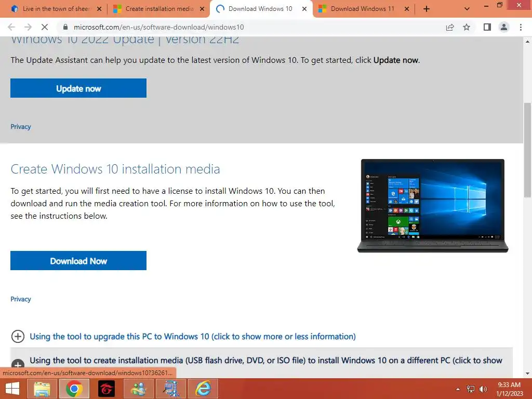Bookmark this page with the star
This screenshot has width=532, height=399.
(467, 27)
